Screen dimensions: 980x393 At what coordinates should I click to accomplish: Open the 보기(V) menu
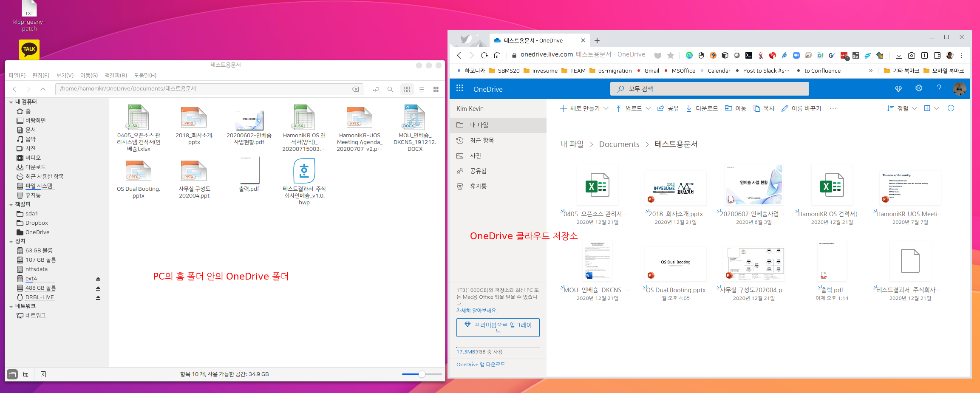coord(65,75)
